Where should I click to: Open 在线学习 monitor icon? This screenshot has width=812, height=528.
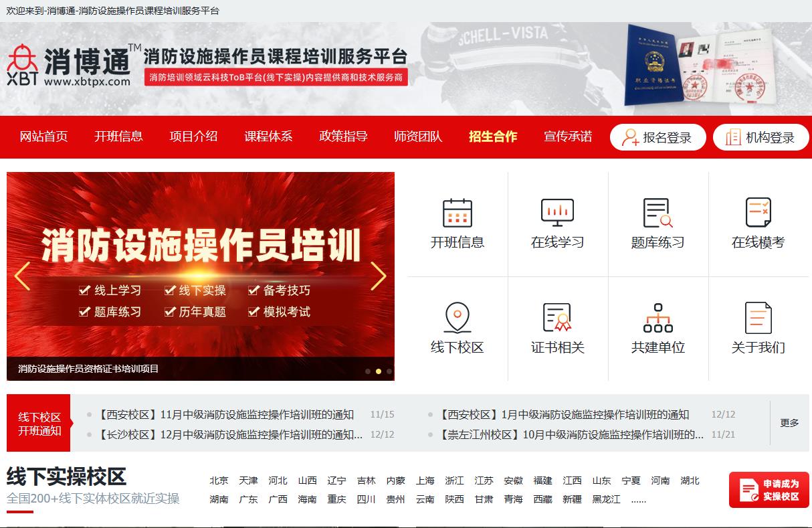pos(557,213)
